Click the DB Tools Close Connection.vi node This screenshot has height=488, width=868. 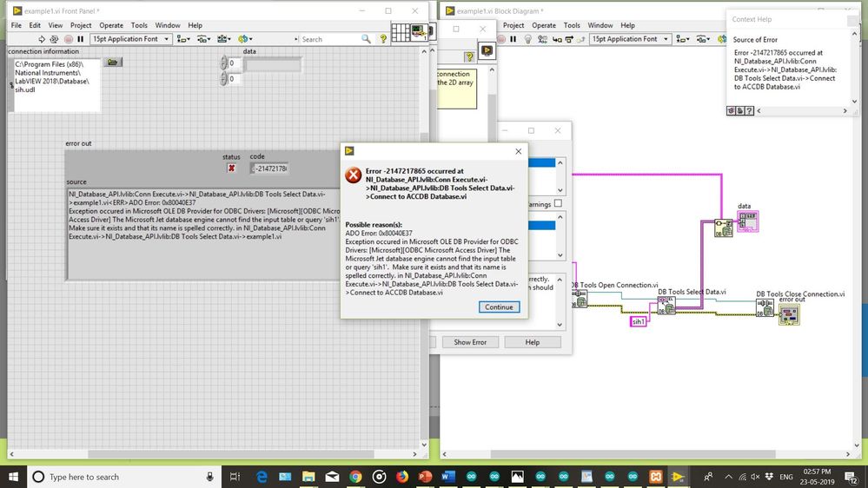coord(765,307)
